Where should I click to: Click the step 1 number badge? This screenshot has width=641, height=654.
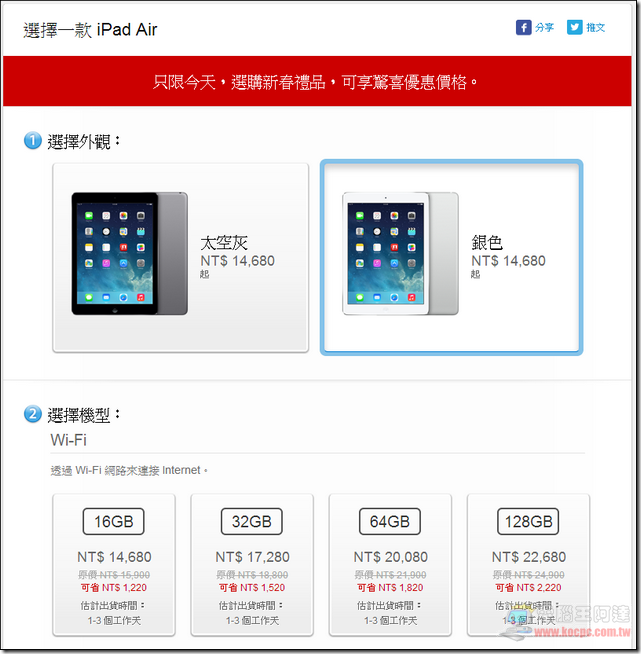pyautogui.click(x=33, y=141)
